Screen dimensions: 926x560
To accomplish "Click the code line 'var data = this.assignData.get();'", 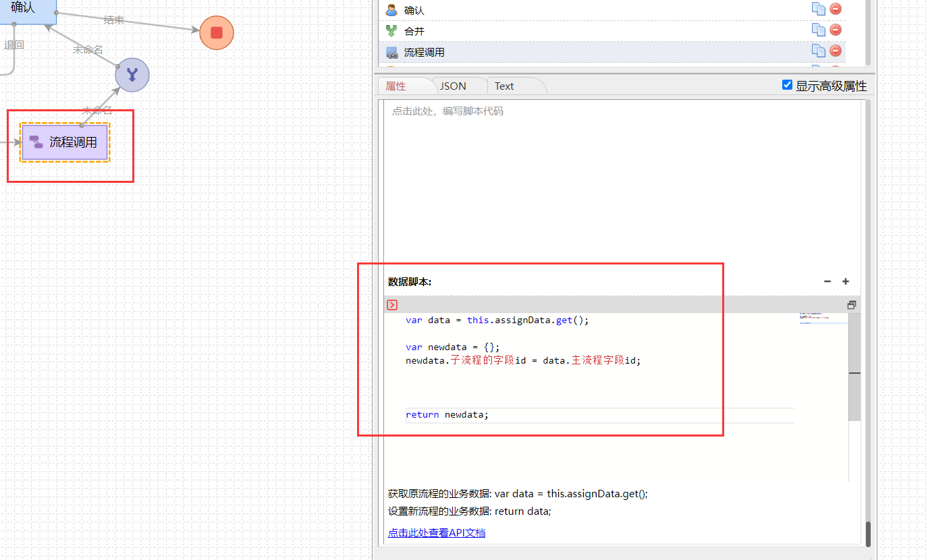I will [x=497, y=320].
